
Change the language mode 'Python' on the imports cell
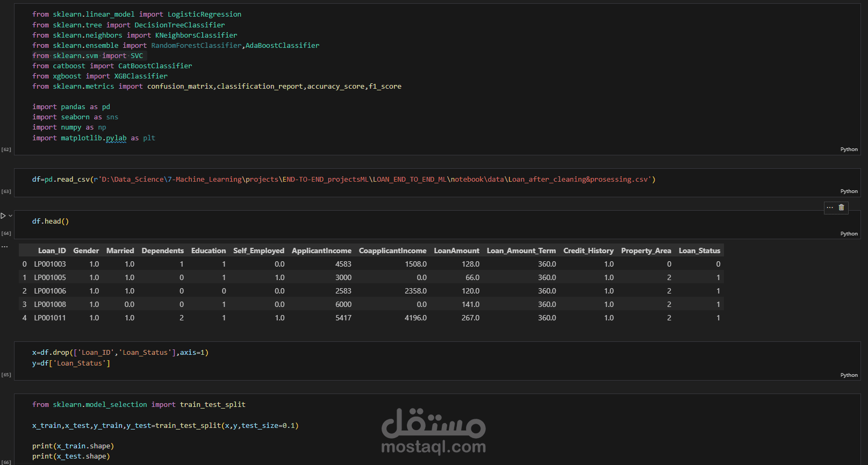pos(849,149)
